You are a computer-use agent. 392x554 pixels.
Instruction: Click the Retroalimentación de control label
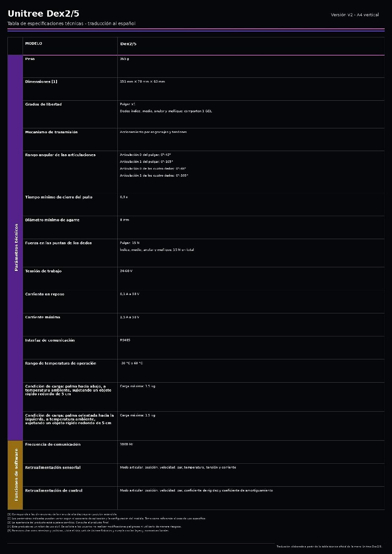click(x=54, y=491)
